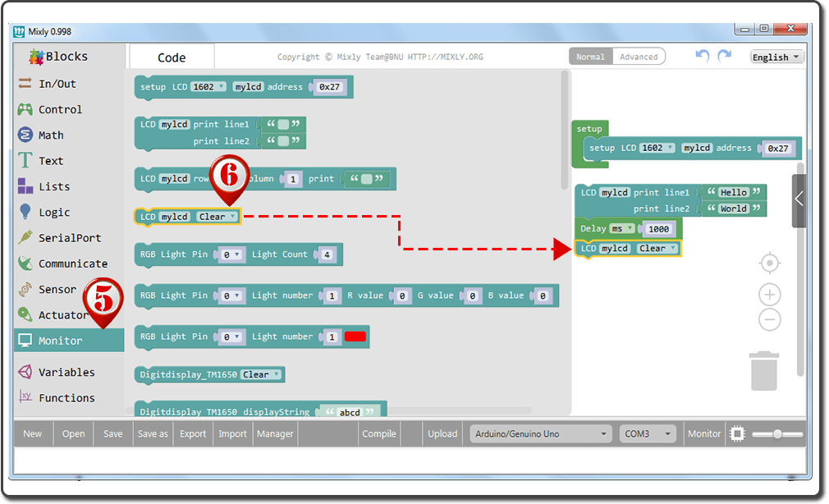Image resolution: width=829 pixels, height=504 pixels.
Task: Switch to Normal mode
Action: coord(590,57)
